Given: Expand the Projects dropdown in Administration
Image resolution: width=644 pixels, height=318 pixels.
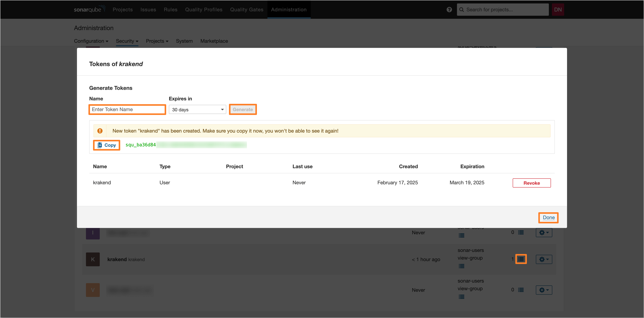Looking at the screenshot, I should pyautogui.click(x=158, y=41).
